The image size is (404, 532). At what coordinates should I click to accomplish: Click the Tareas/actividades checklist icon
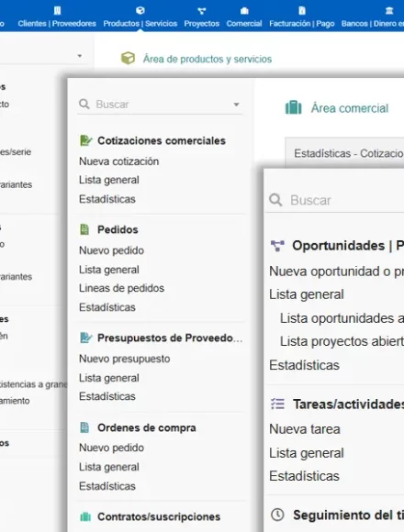pyautogui.click(x=277, y=404)
